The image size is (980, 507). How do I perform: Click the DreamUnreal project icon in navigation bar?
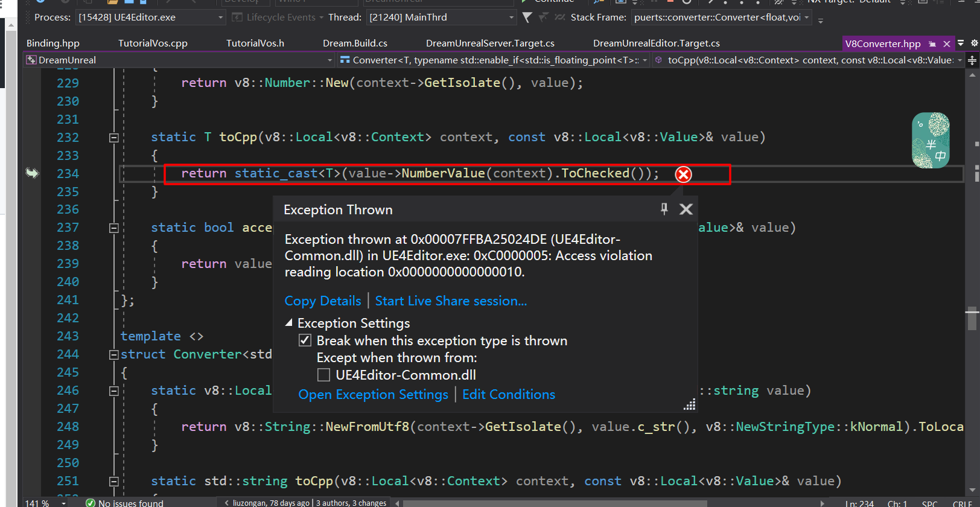pos(31,60)
